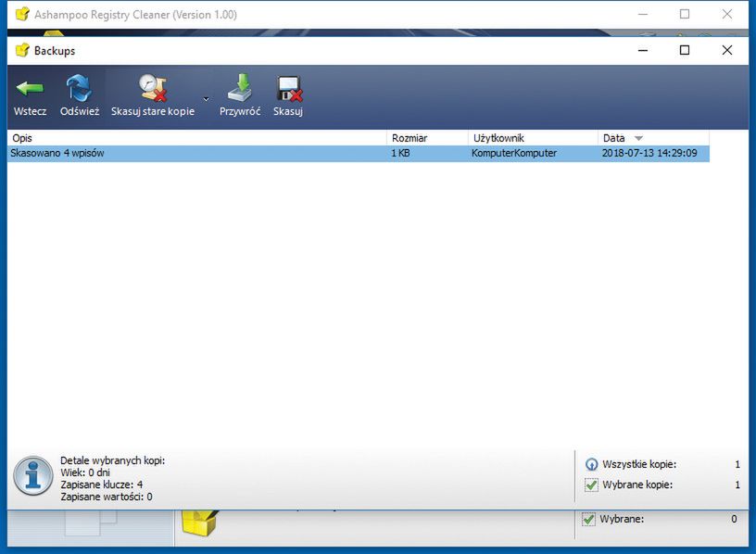756x554 pixels.
Task: Sort by the Opis column header
Action: (196, 138)
